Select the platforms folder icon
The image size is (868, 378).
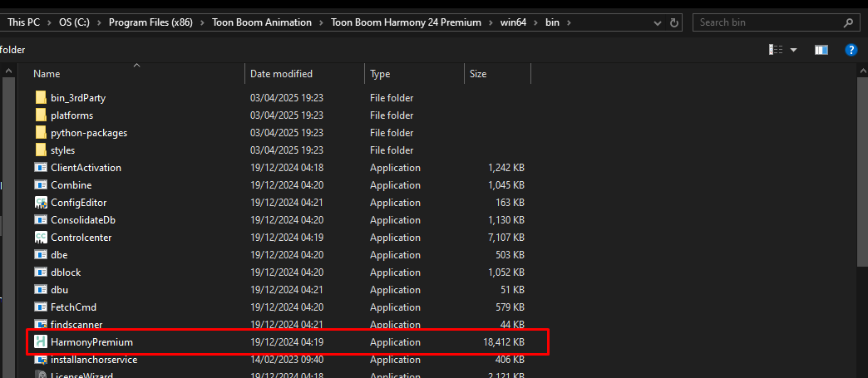coord(41,115)
